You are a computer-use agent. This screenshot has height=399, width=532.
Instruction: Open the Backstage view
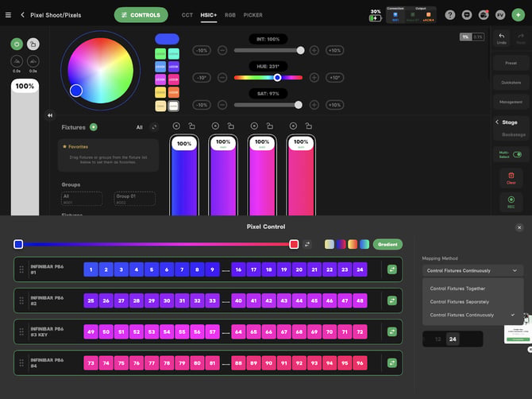[514, 134]
